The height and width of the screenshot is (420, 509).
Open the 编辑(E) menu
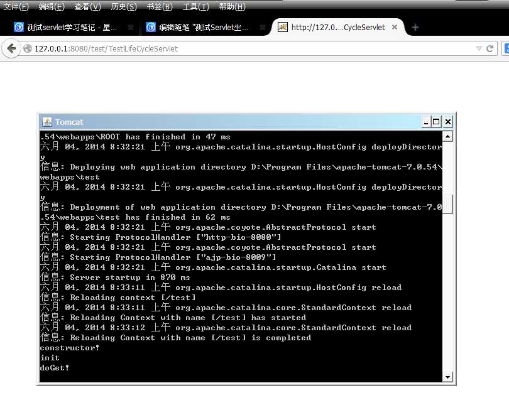coord(52,6)
